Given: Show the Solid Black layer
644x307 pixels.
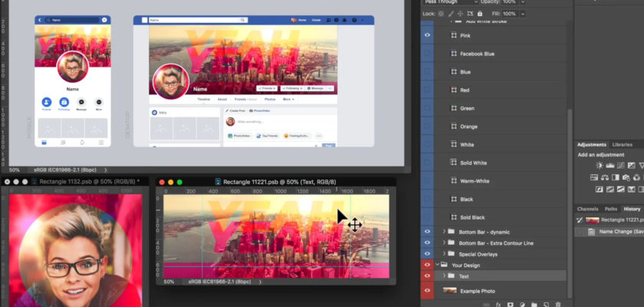Looking at the screenshot, I should [427, 217].
